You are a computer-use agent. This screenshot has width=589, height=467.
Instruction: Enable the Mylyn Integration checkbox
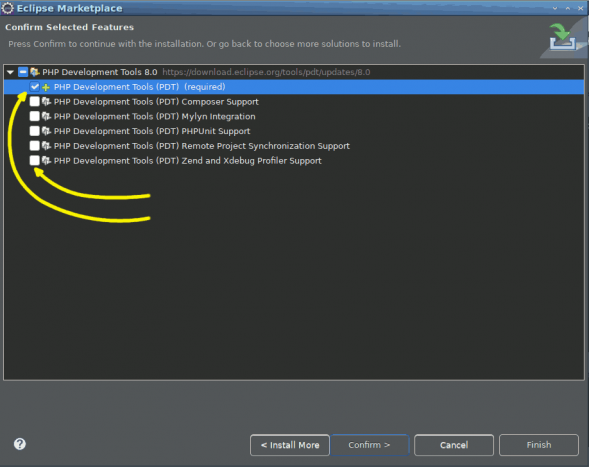(x=35, y=116)
